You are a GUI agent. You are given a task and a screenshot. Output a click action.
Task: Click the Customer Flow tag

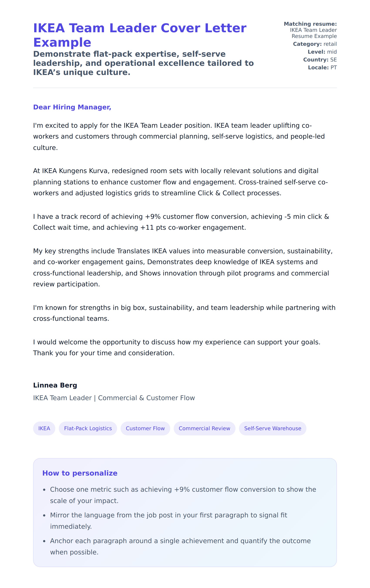pos(145,428)
